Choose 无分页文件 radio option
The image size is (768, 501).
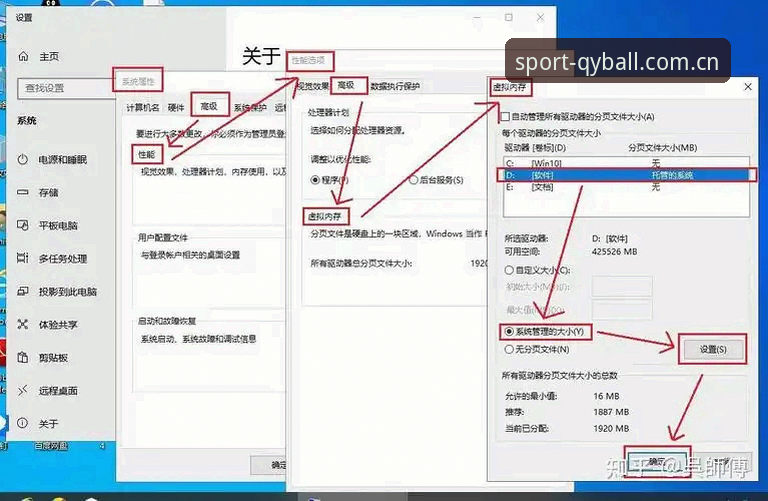click(509, 349)
